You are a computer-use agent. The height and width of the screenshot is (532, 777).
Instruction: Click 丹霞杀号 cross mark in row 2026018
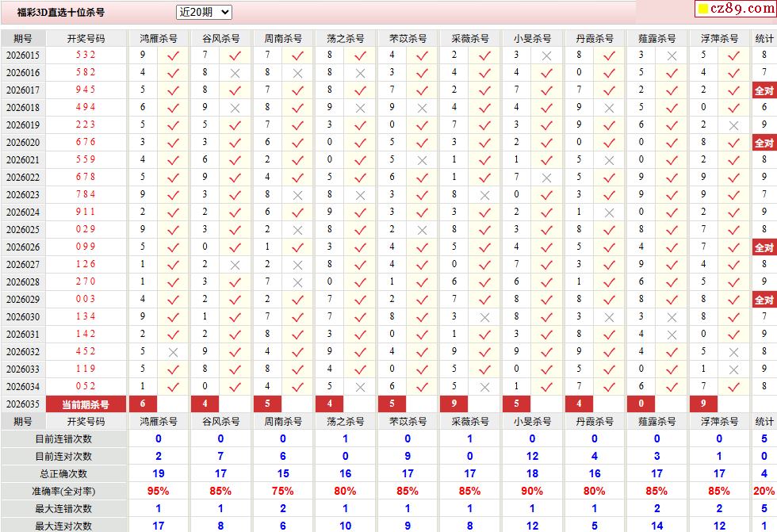click(609, 109)
